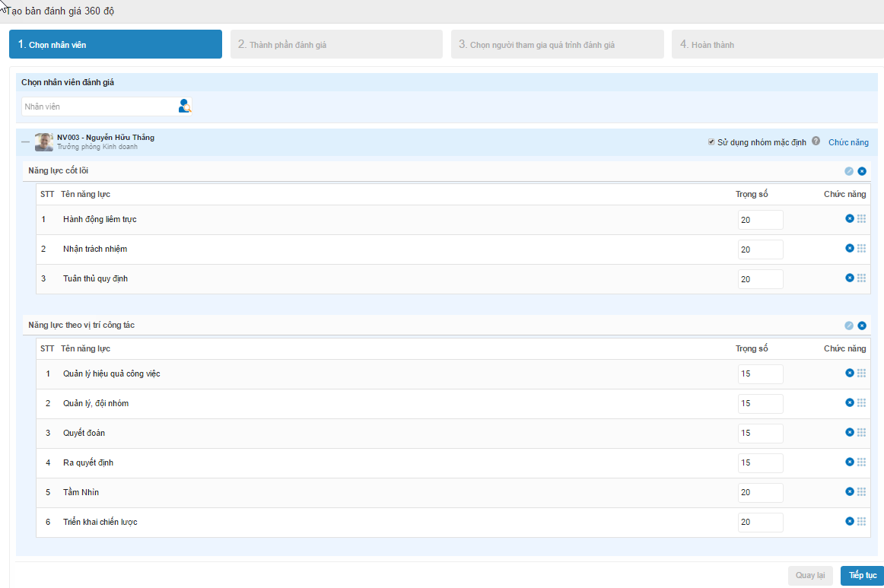Viewport: 884px width, 588px height.
Task: Uncheck 'Sử dụng nhóm mặc định' checkbox
Action: tap(711, 142)
